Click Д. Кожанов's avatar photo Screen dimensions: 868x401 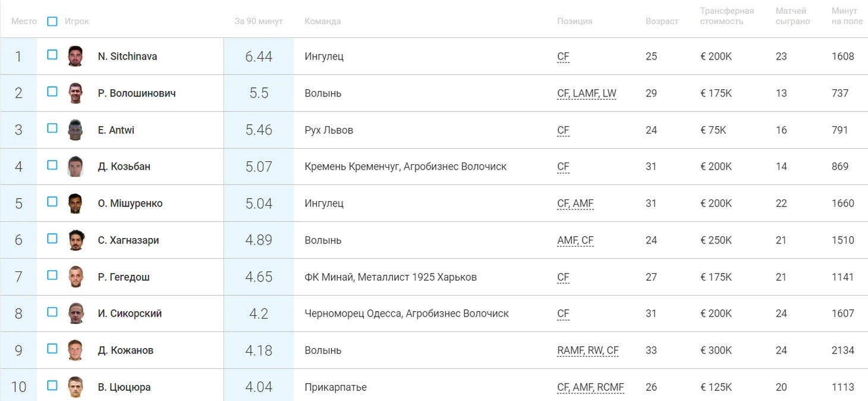pyautogui.click(x=75, y=350)
